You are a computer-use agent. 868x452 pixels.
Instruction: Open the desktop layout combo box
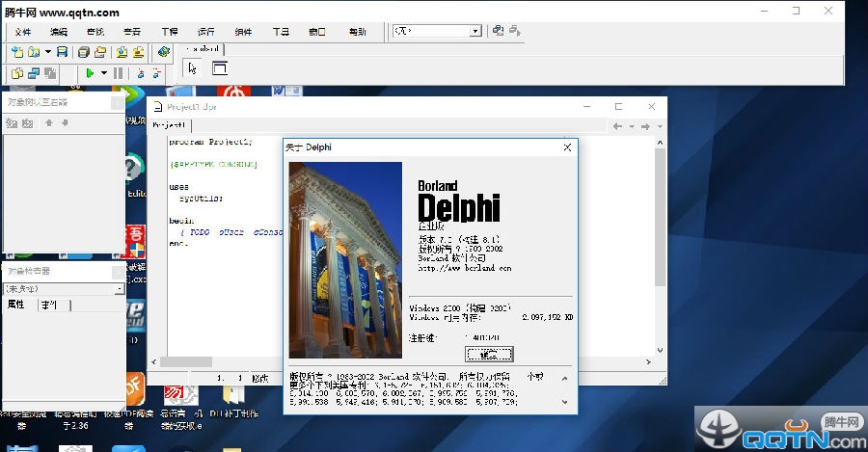(x=437, y=31)
